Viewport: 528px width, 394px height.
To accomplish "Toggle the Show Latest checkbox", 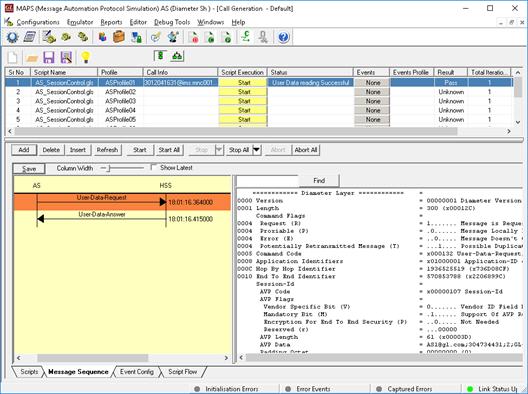I will pos(154,167).
